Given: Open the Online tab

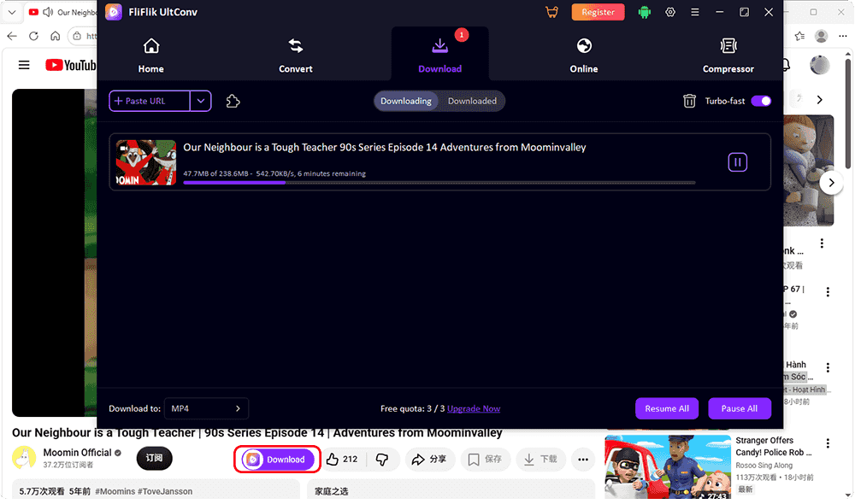Looking at the screenshot, I should click(583, 55).
